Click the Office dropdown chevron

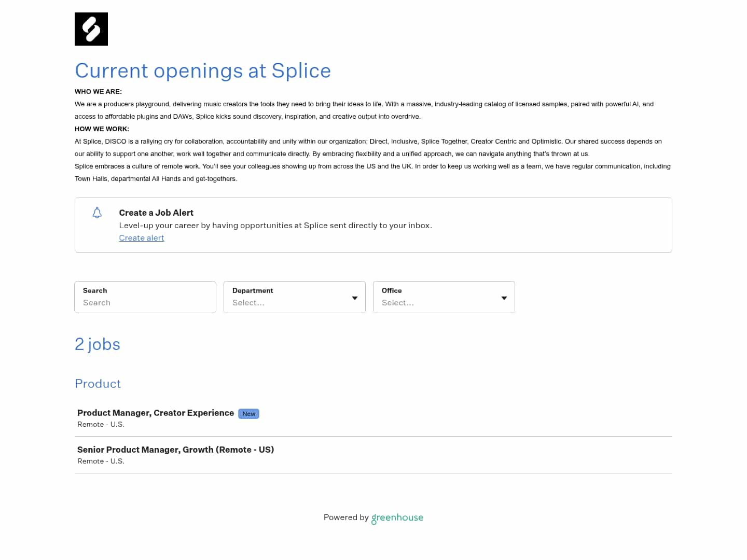504,298
